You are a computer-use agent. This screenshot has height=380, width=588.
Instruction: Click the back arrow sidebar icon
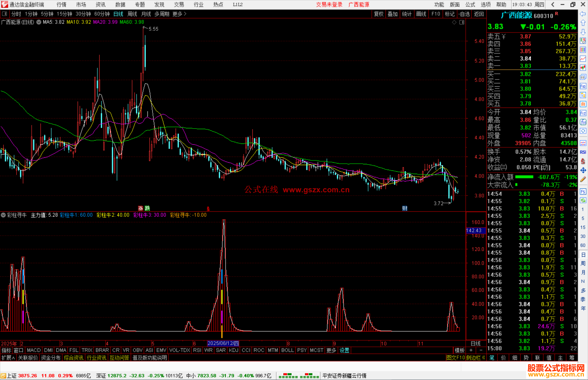[583, 14]
